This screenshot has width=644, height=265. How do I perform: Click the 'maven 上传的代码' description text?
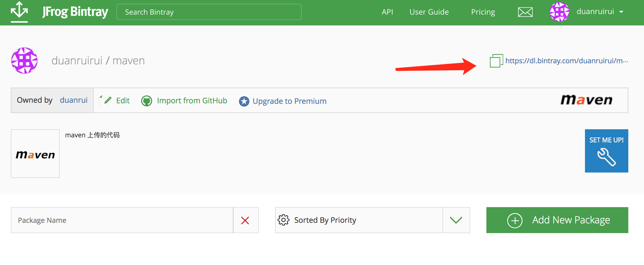click(92, 135)
